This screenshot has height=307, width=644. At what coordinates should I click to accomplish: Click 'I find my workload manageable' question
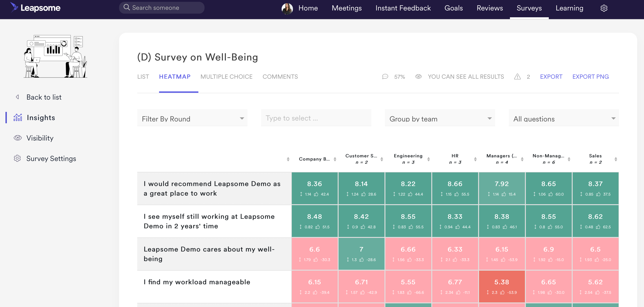coord(197,282)
